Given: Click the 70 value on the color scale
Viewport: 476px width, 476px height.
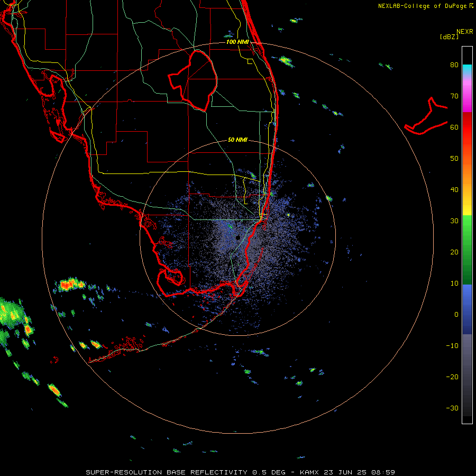Looking at the screenshot, I should point(454,96).
